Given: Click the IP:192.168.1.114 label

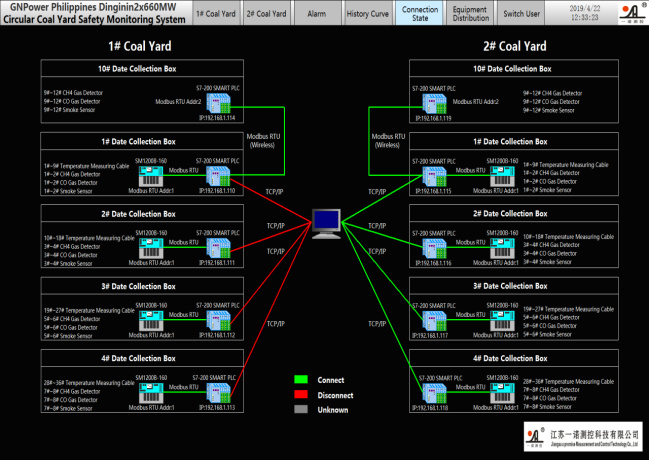Looking at the screenshot, I should pyautogui.click(x=217, y=118).
